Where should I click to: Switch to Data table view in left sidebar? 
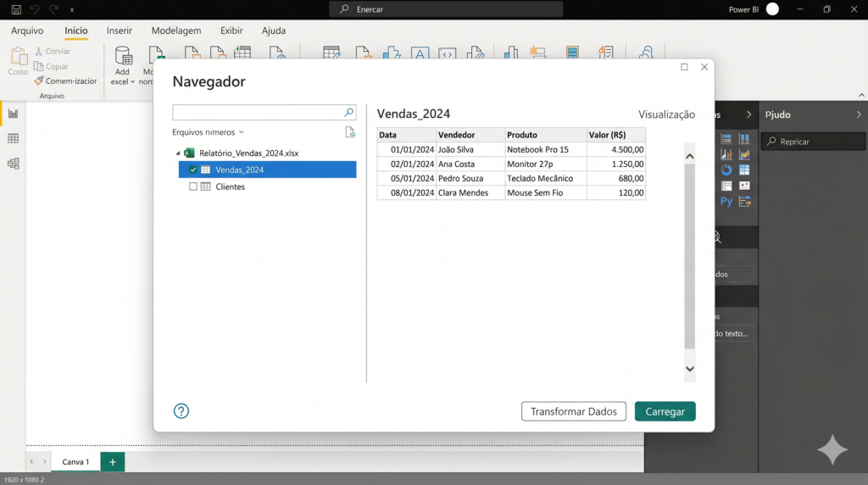coord(13,138)
